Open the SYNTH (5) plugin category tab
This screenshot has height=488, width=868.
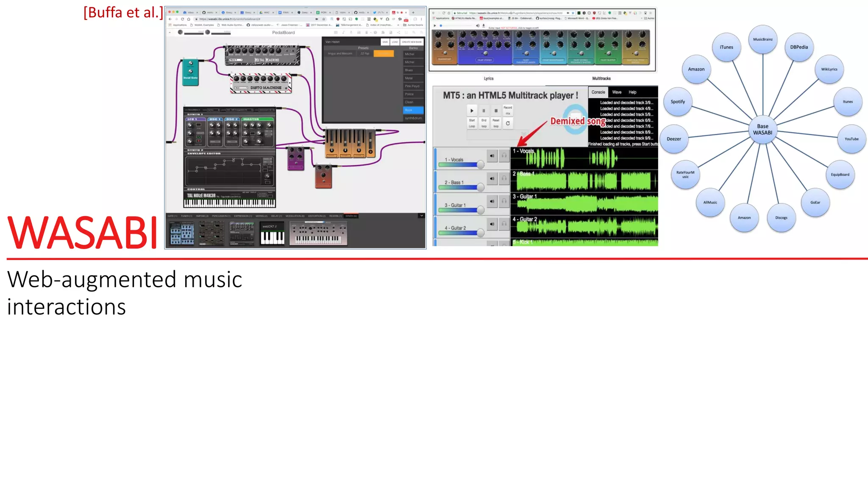coord(351,216)
